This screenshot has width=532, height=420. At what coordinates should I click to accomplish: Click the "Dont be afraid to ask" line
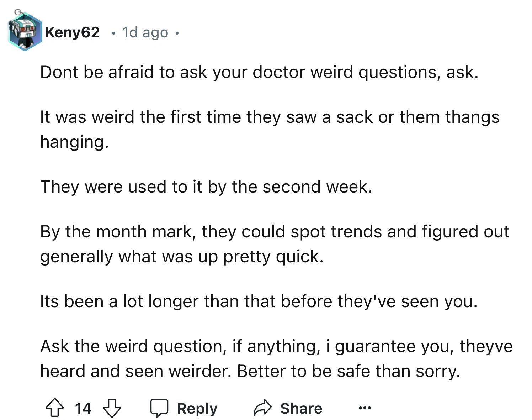(x=259, y=72)
